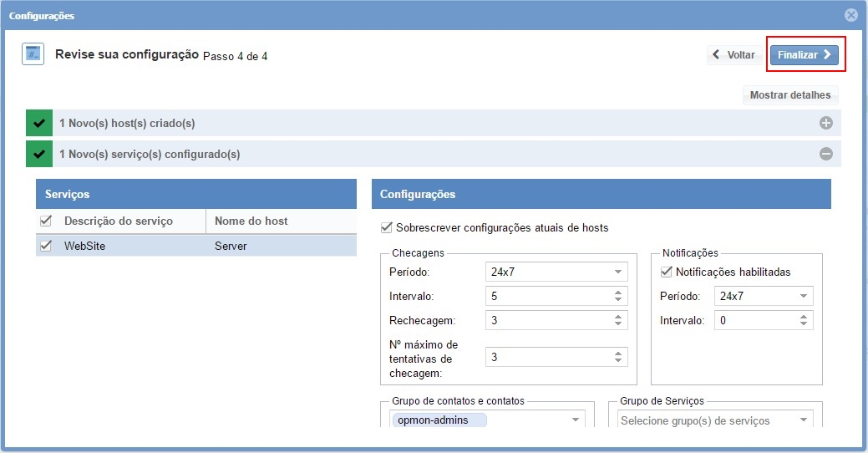Click the configuration wizard icon beside the title
The height and width of the screenshot is (453, 868).
pos(33,55)
